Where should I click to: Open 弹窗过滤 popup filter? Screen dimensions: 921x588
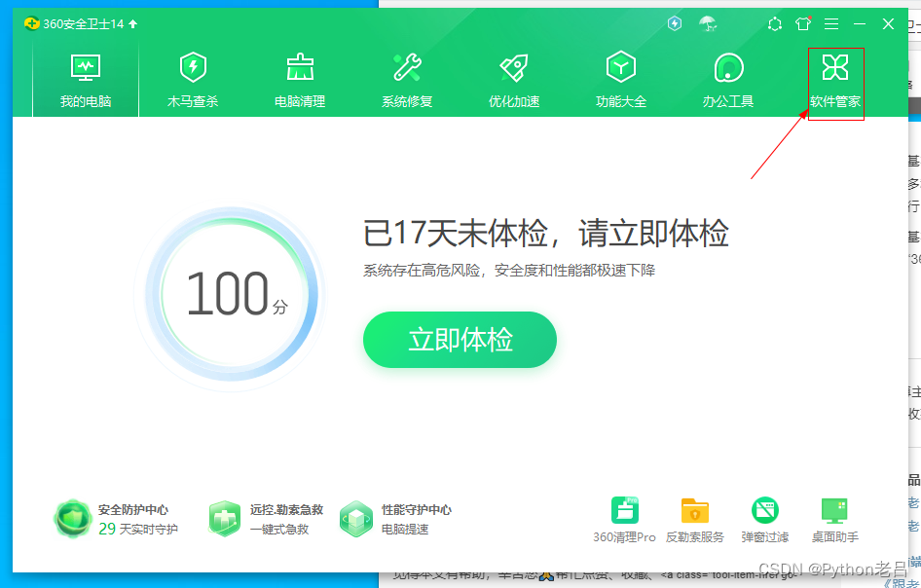[x=765, y=521]
